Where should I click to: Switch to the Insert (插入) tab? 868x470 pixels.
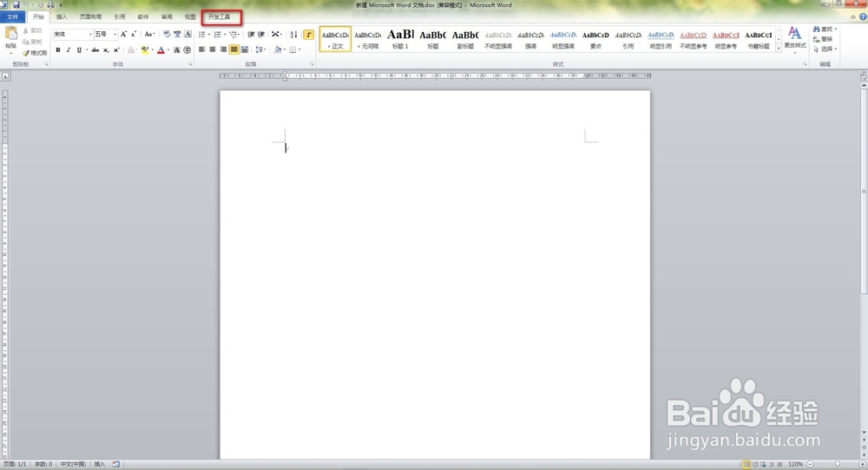pos(62,17)
